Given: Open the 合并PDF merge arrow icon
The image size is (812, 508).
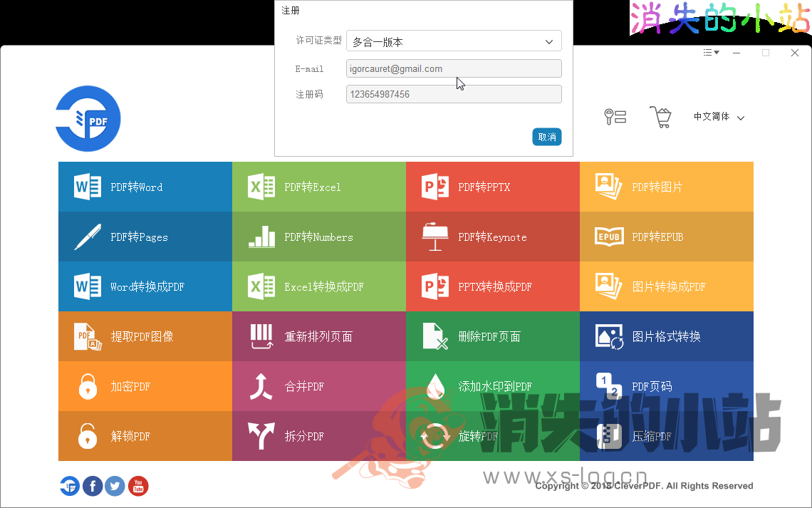Looking at the screenshot, I should click(x=261, y=386).
